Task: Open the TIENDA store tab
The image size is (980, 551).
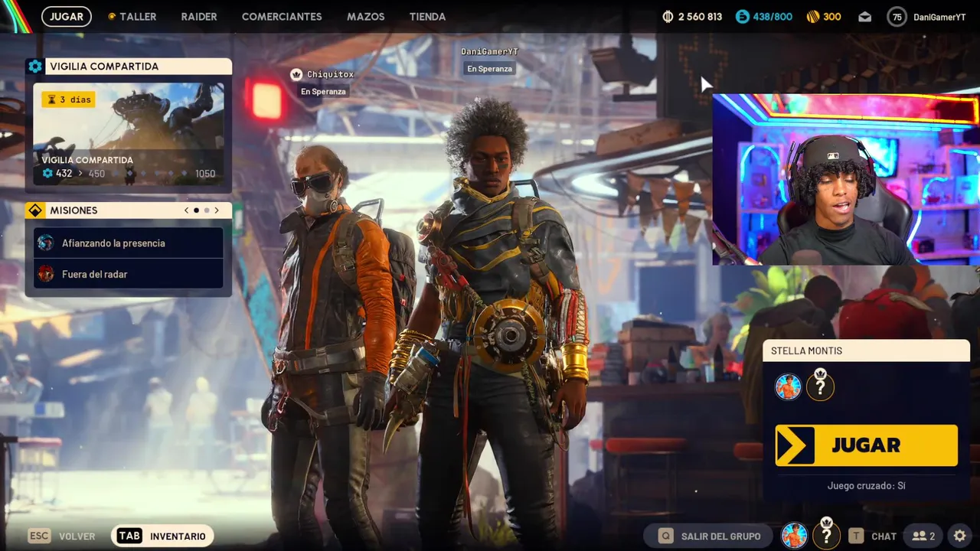Action: [x=427, y=16]
